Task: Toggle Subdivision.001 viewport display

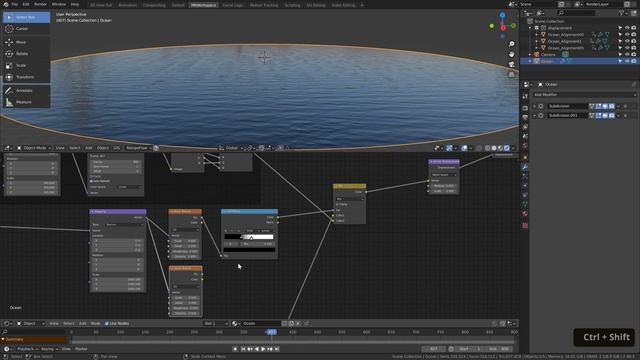Action: point(605,116)
